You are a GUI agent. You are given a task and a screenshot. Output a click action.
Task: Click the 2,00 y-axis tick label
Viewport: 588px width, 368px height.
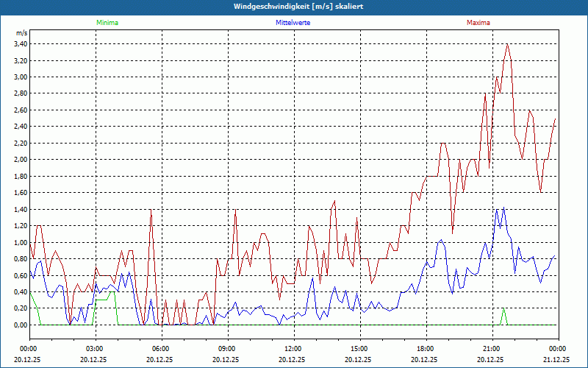(20, 159)
